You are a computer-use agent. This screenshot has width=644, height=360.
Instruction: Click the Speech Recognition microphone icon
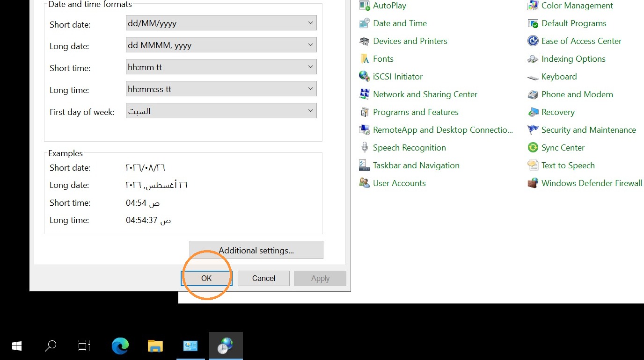click(x=364, y=148)
